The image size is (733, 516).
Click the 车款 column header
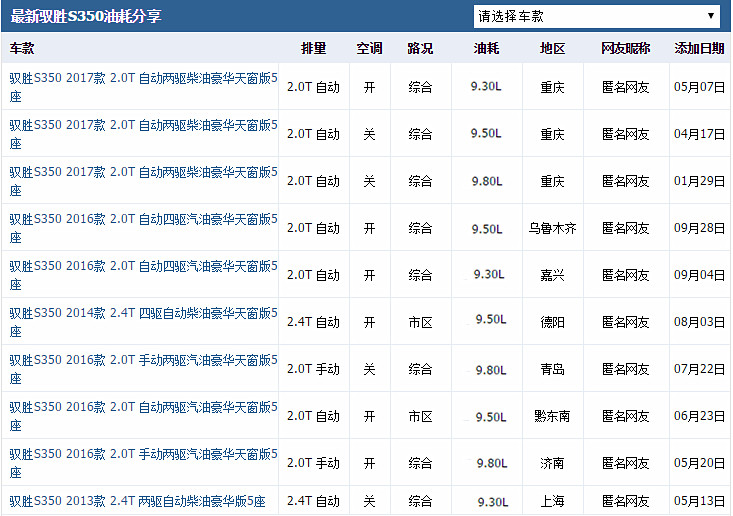(x=22, y=48)
